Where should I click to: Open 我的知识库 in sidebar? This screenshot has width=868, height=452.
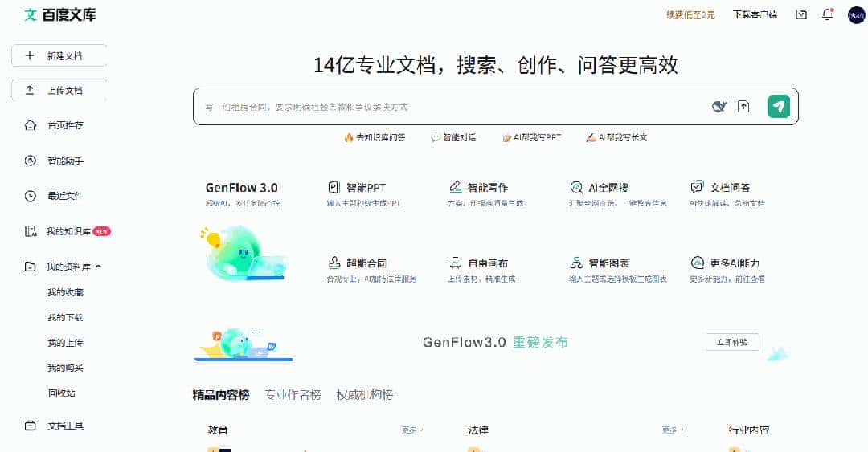(68, 231)
